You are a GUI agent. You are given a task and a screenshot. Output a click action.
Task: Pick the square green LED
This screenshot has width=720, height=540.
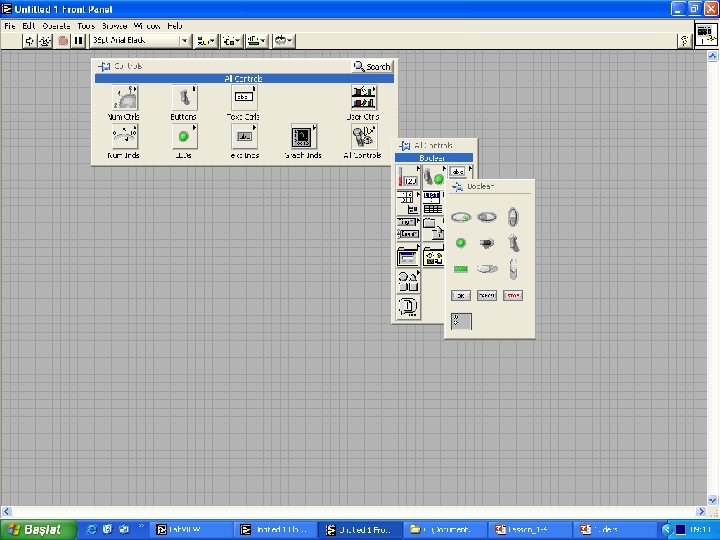click(461, 269)
